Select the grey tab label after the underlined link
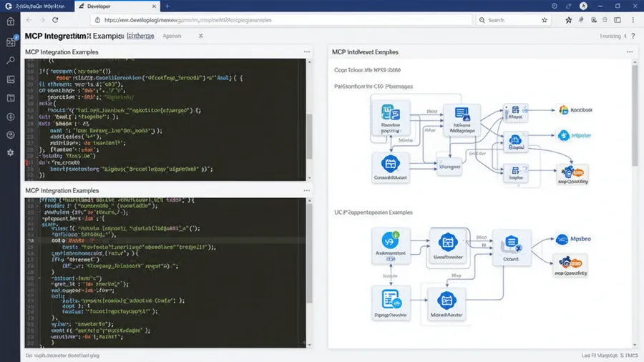644x362 pixels. click(x=172, y=36)
